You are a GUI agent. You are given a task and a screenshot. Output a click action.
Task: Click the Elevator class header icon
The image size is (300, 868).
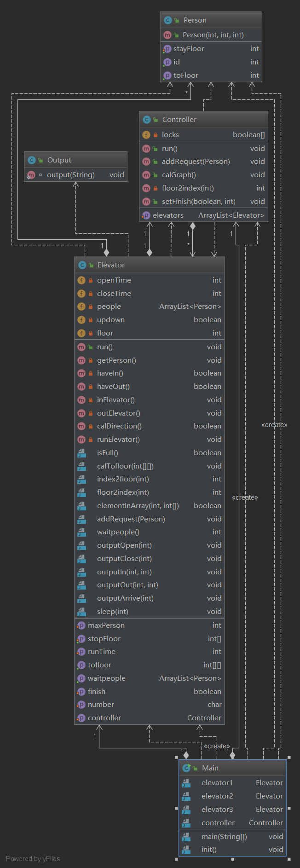click(x=82, y=265)
